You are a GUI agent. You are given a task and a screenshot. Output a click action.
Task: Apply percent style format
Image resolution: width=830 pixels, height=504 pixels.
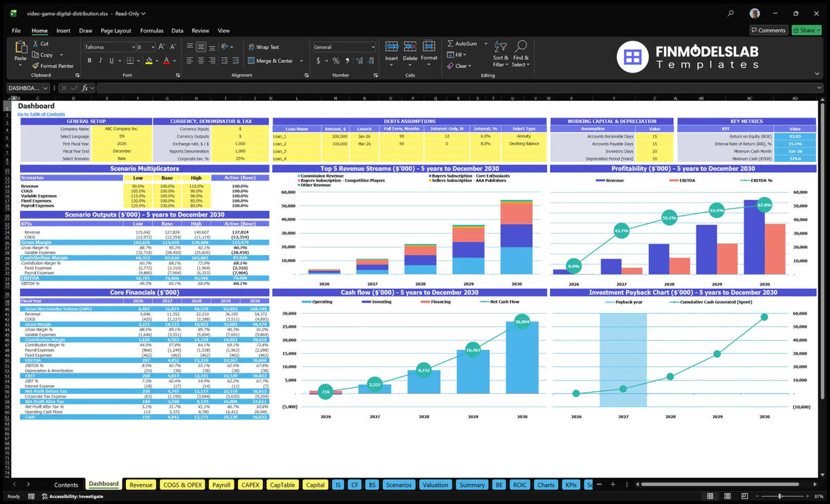(336, 61)
